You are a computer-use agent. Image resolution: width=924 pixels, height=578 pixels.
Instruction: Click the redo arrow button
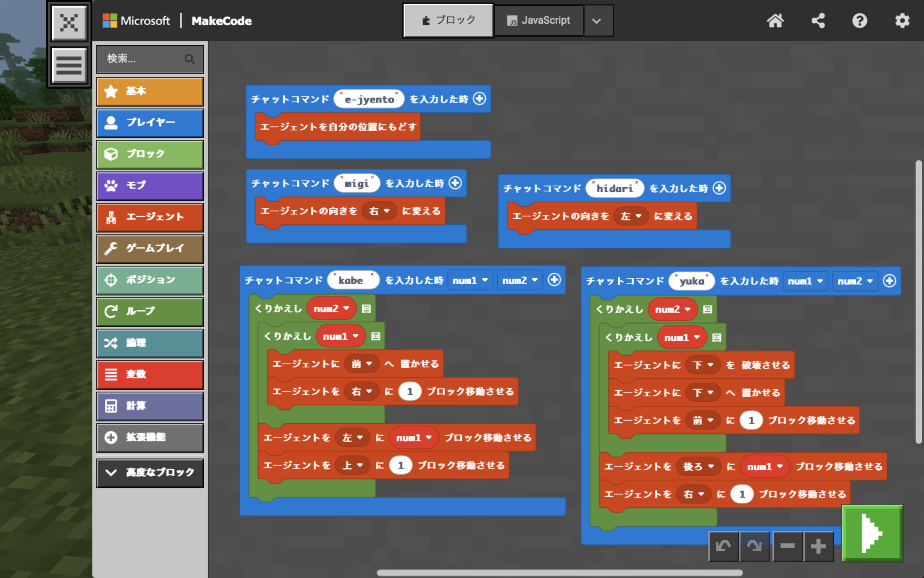tap(755, 546)
